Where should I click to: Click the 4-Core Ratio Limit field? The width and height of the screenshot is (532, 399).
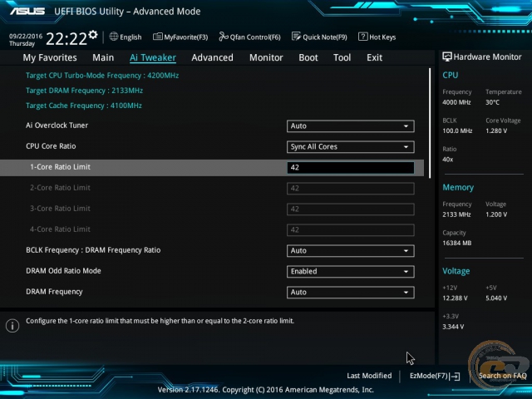click(350, 229)
